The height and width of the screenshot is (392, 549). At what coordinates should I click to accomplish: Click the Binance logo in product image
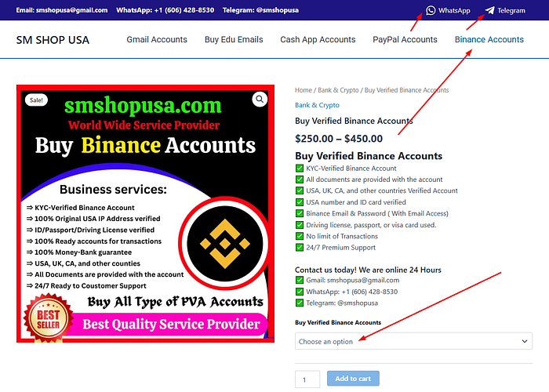click(x=225, y=244)
